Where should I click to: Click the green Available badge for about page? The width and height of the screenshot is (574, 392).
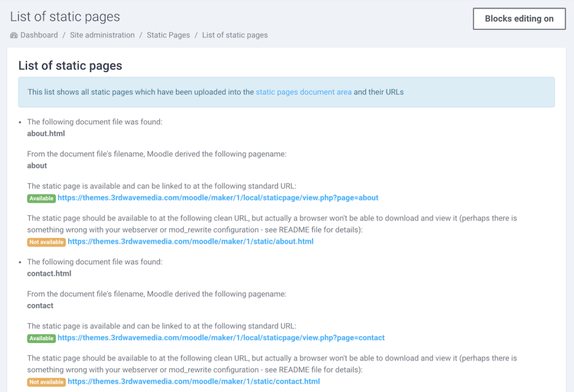41,198
